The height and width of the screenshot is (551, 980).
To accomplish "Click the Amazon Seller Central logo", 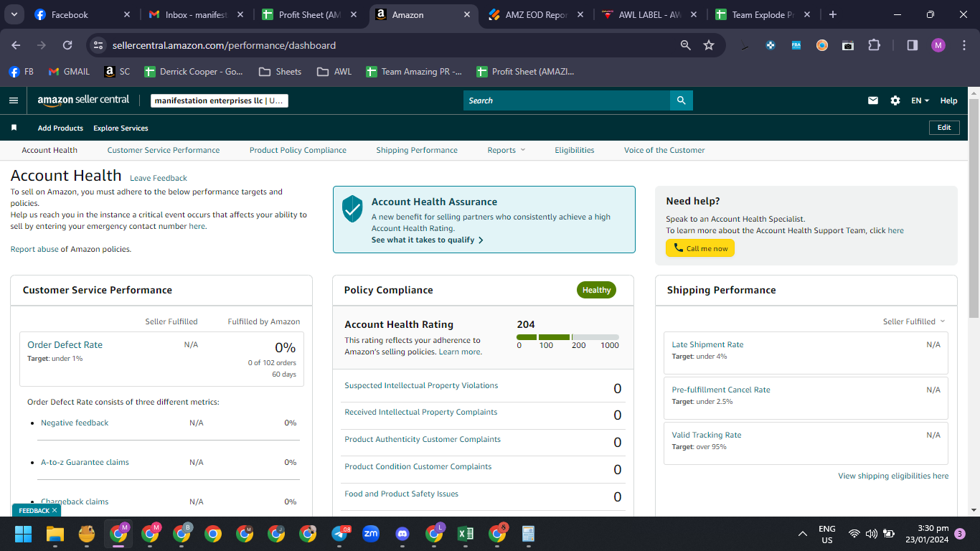I will pyautogui.click(x=83, y=100).
